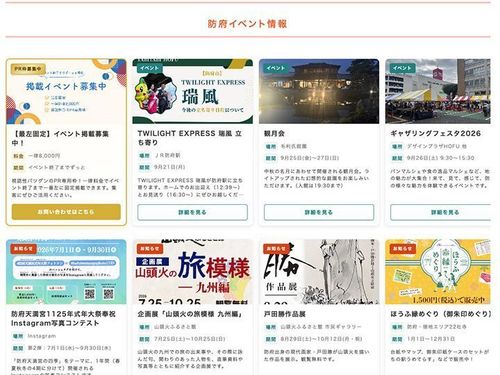Image resolution: width=500 pixels, height=375 pixels.
Task: Open the TWILIGHT EXPRESS 瑞風 banner image
Action: click(x=192, y=92)
